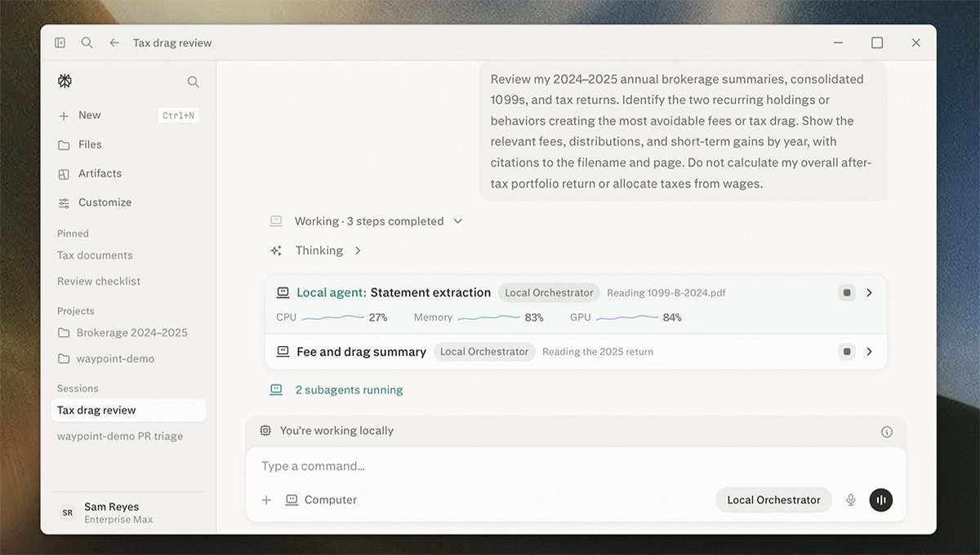This screenshot has width=980, height=555.
Task: Stop the Statement extraction agent
Action: [x=847, y=292]
